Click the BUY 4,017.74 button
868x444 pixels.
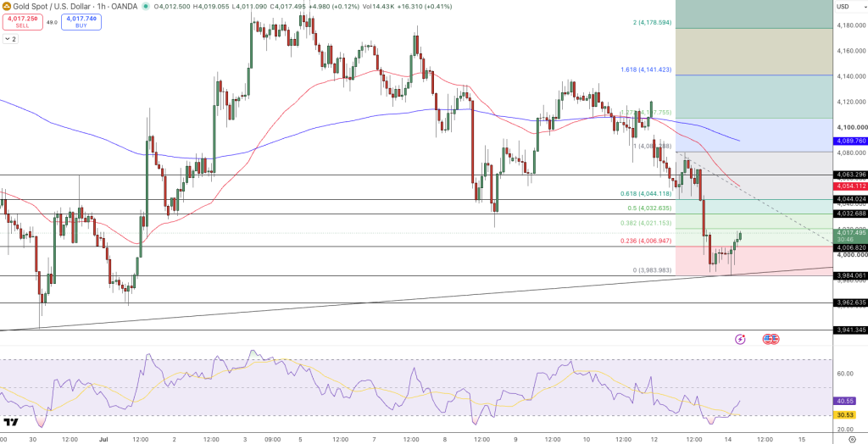81,22
